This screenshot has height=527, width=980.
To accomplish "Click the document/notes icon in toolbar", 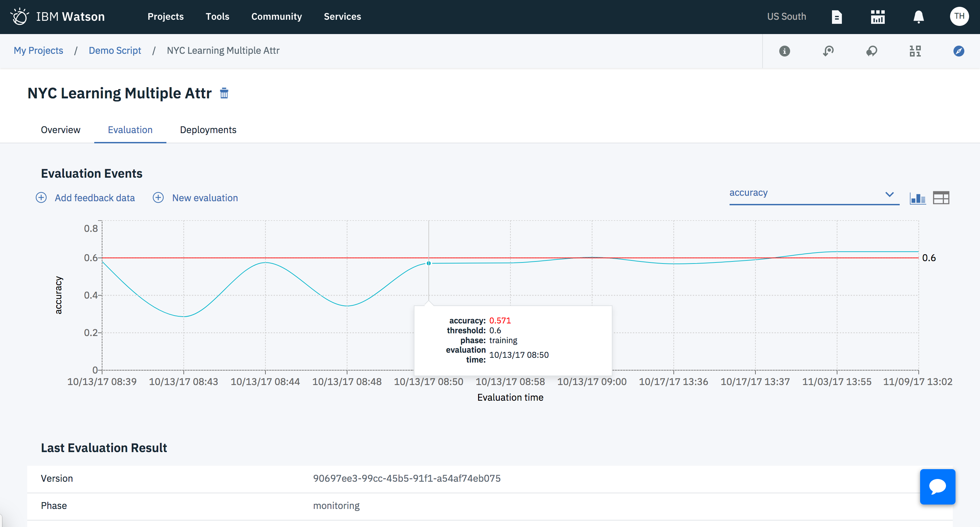I will coord(837,17).
